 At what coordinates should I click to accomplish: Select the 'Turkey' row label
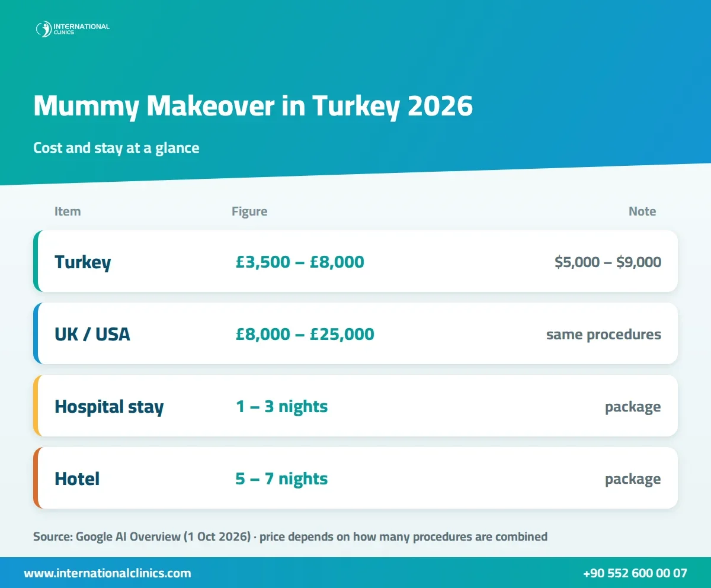tap(83, 262)
